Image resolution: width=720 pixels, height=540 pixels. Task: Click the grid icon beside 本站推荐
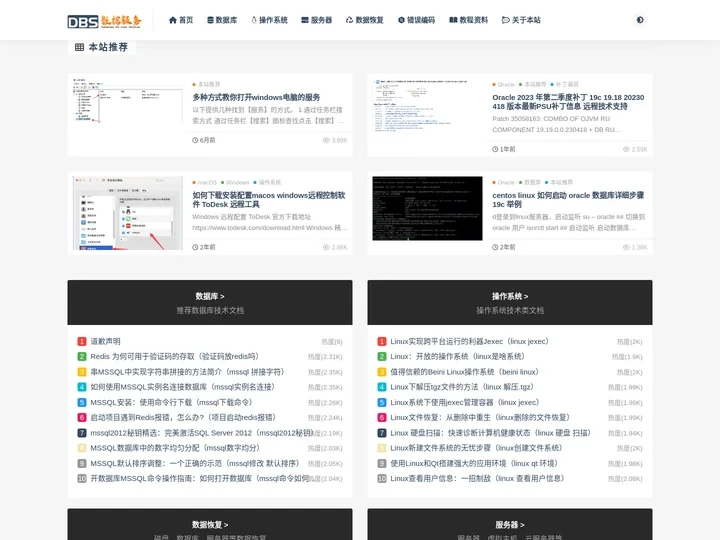79,47
